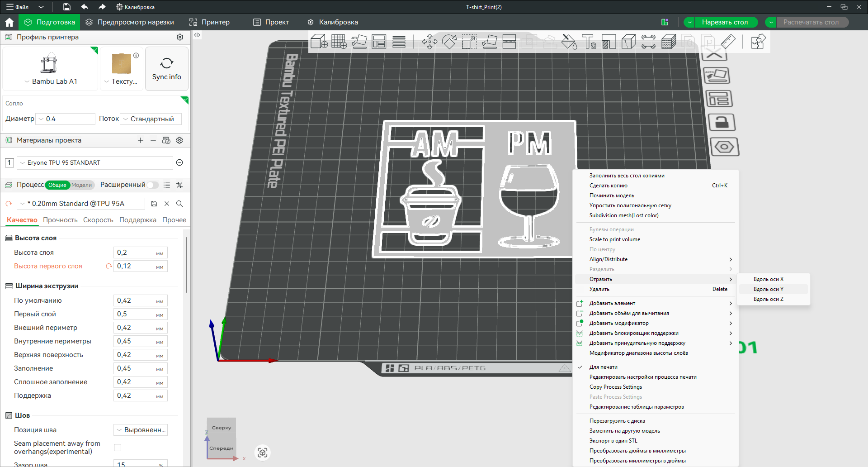Enable Seam placement away from overhangs checkbox
868x467 pixels.
(x=118, y=448)
